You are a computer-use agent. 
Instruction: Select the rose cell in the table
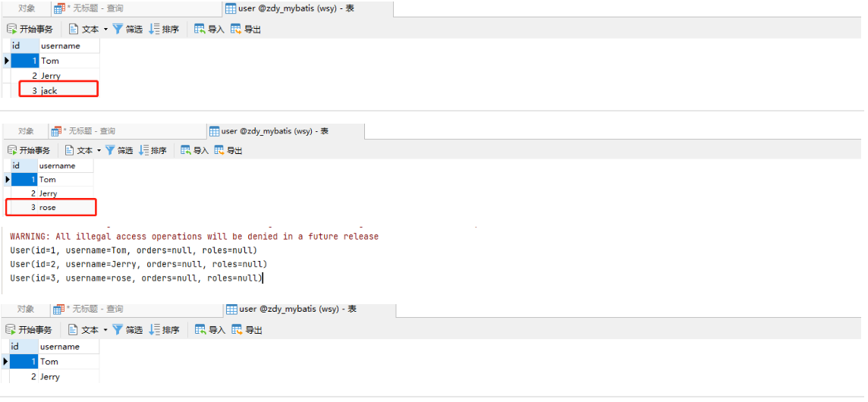[x=48, y=207]
